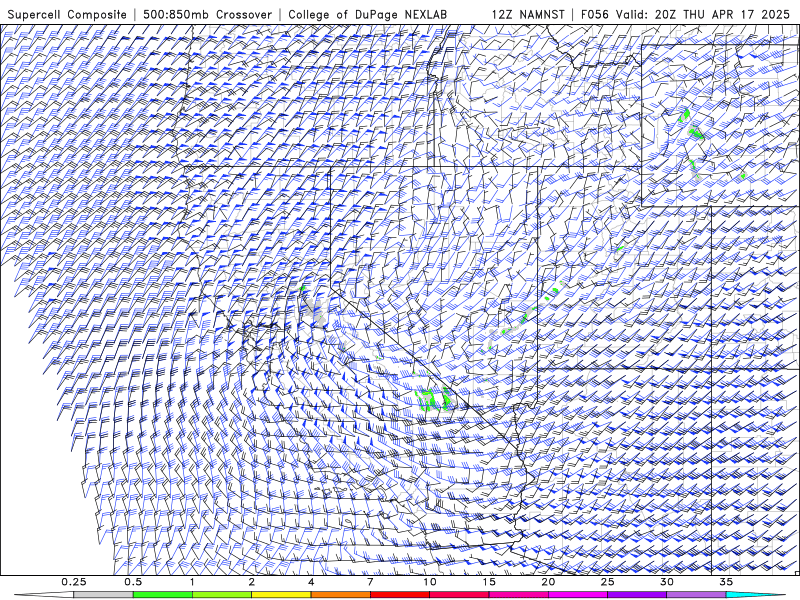Click the yellow legend swatch between 2 and 4
This screenshot has width=800, height=600.
click(281, 595)
